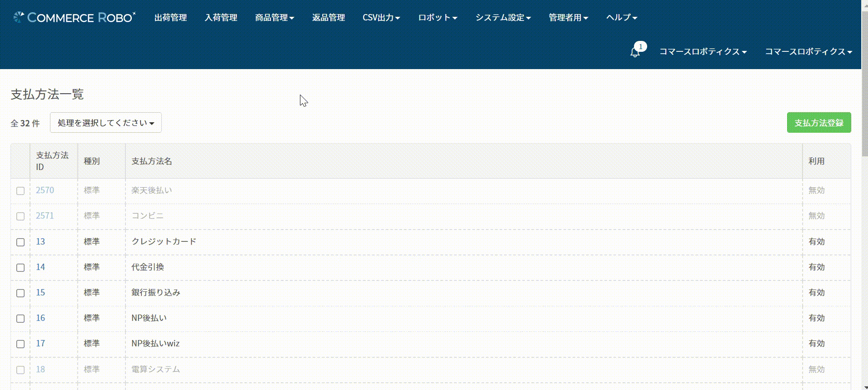
Task: Click the 代金引換 payment name
Action: [x=148, y=267]
